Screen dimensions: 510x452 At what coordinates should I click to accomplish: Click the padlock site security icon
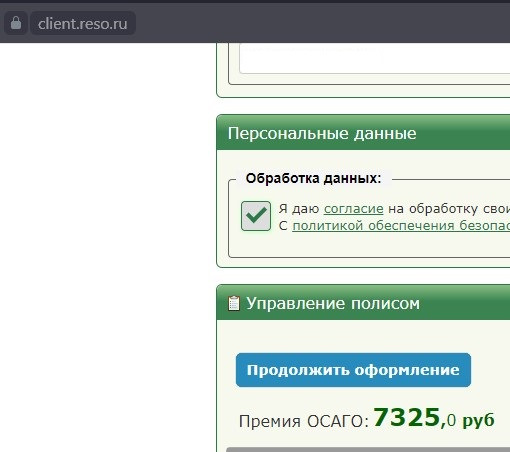(x=16, y=23)
